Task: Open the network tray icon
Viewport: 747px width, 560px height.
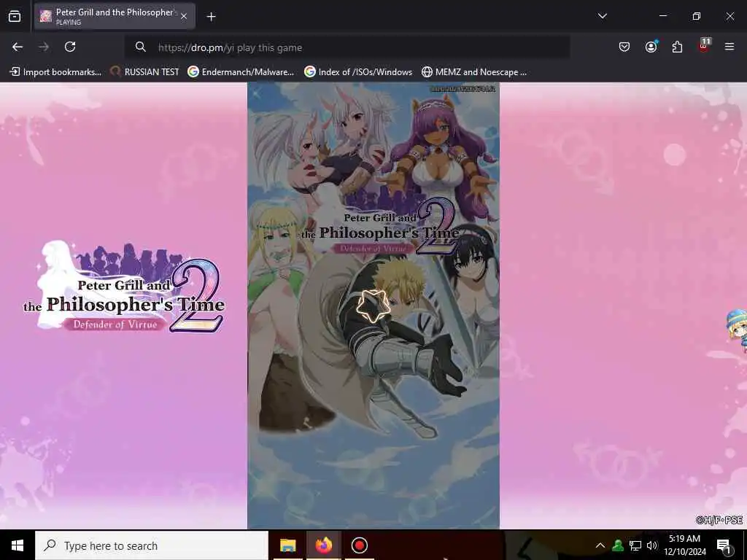Action: pos(635,545)
